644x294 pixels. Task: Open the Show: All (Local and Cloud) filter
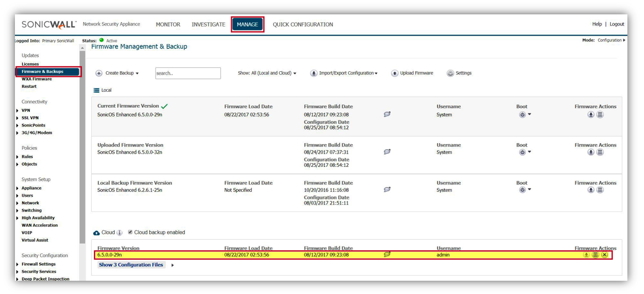267,73
